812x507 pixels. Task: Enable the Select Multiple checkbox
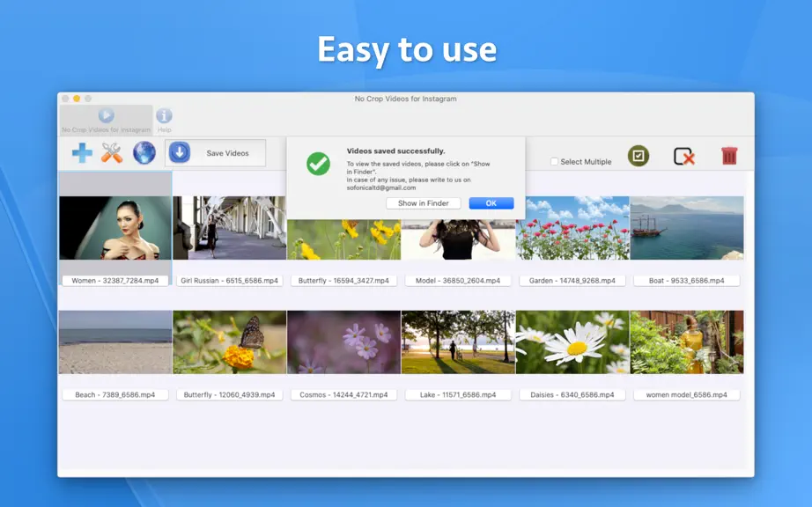pos(554,161)
